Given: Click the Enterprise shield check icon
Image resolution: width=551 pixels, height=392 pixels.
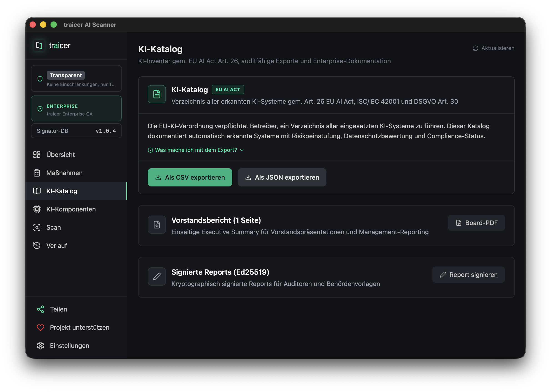Looking at the screenshot, I should (40, 109).
